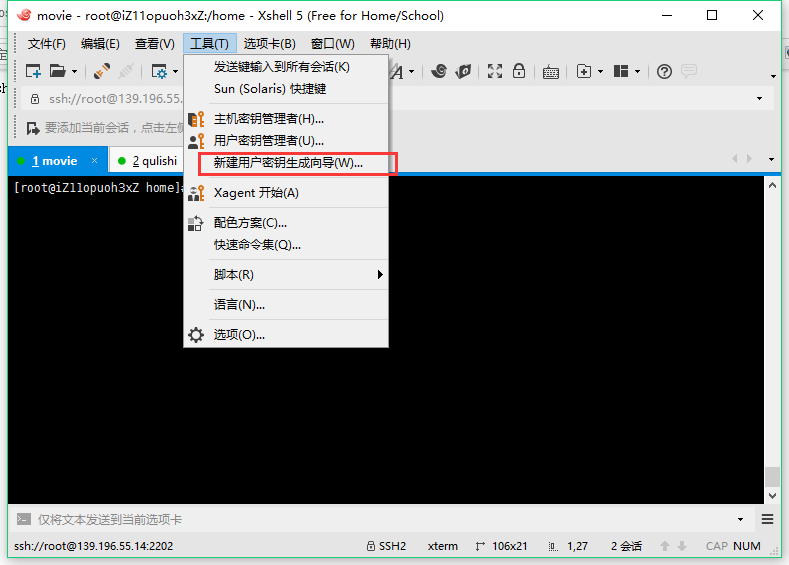Open 选项(O)... menu item
Screen dimensions: 789x565
[286, 335]
